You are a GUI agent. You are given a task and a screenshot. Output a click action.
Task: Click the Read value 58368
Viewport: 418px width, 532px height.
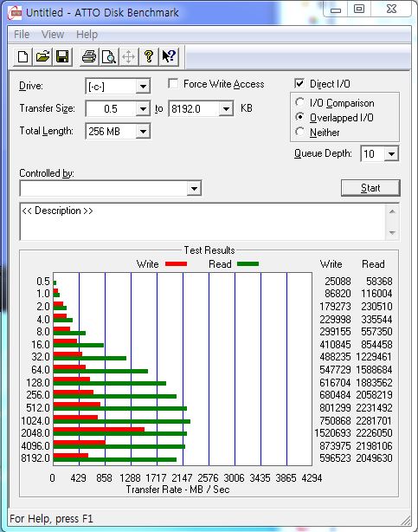click(x=379, y=282)
